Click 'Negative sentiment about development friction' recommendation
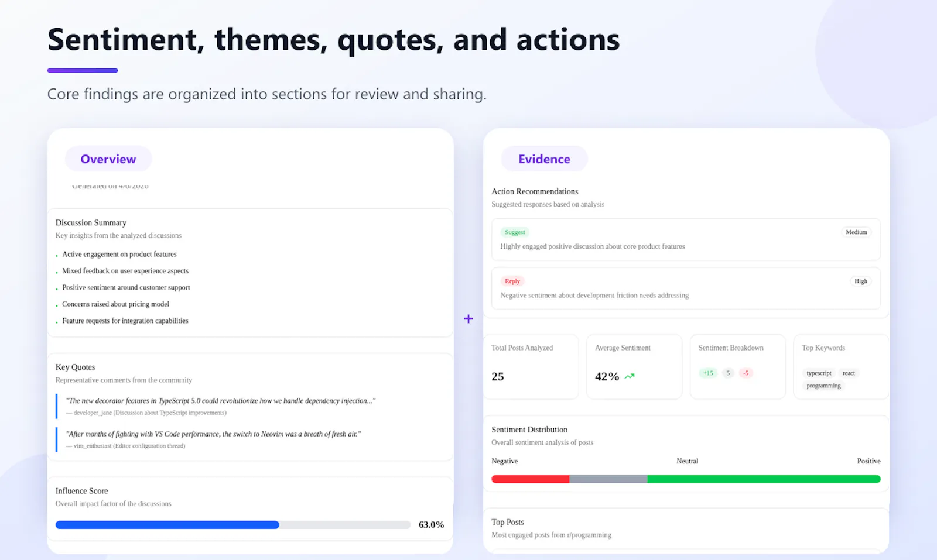This screenshot has width=937, height=560. coord(594,296)
